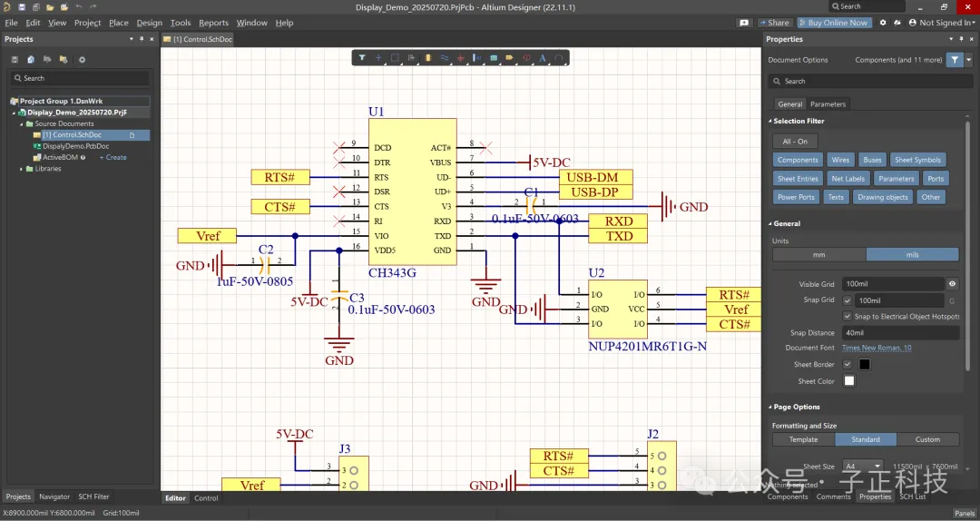Open the Projects panel options dropdown arrow

point(132,39)
